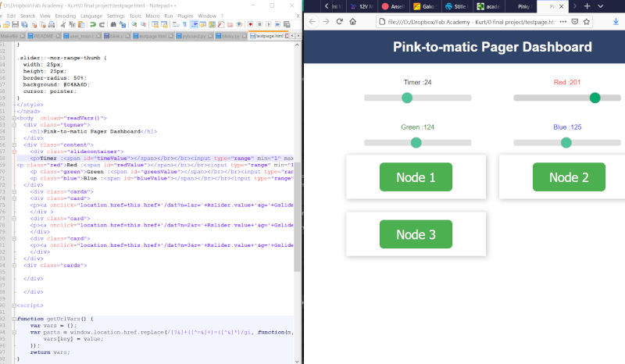Collapse the div class content fold marker

14,145
